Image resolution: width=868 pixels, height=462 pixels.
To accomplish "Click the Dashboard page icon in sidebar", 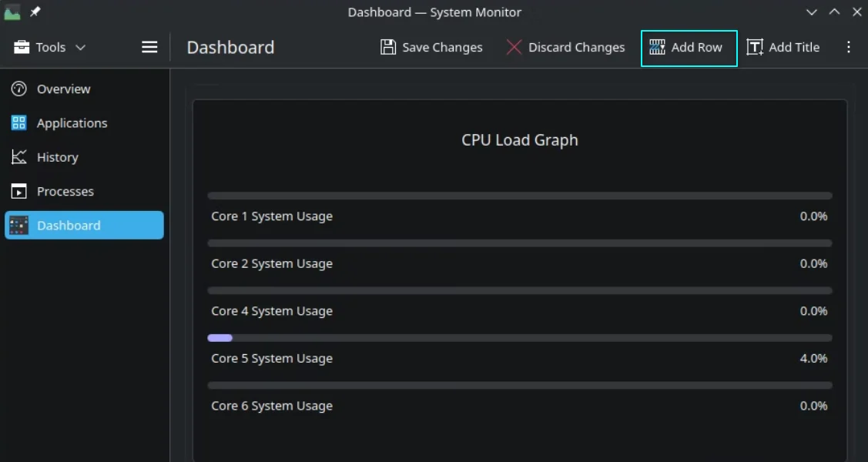I will tap(18, 225).
